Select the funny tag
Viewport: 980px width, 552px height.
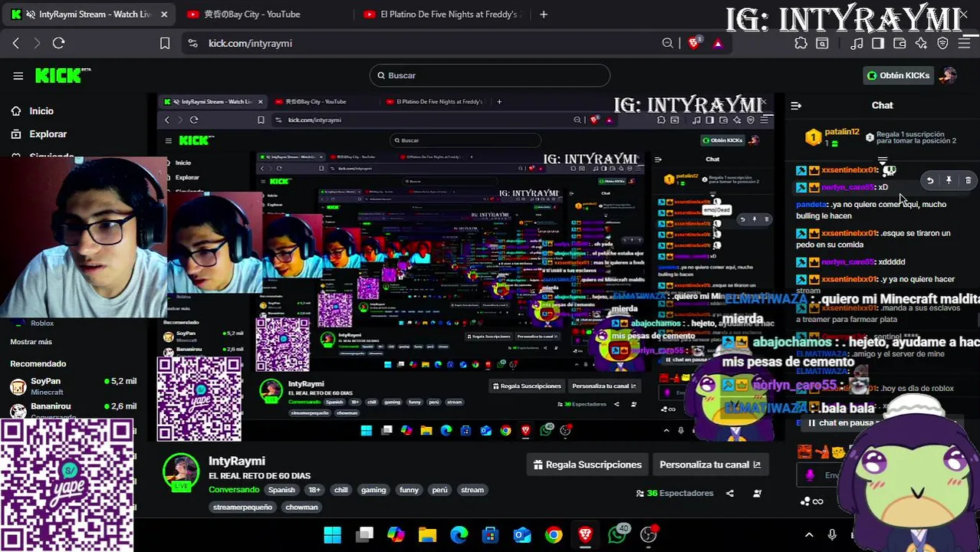pos(409,490)
